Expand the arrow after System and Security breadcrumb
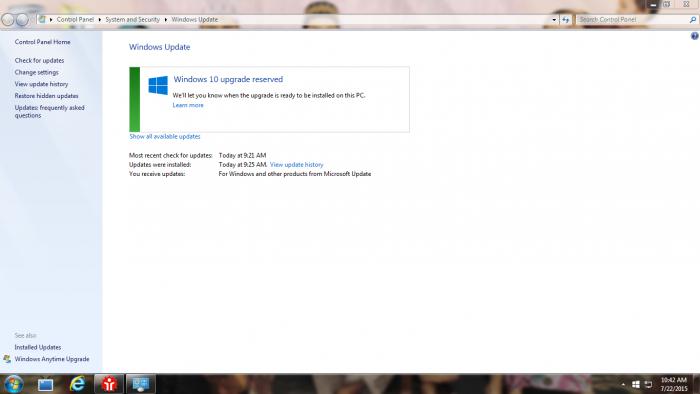This screenshot has width=700, height=394. pos(166,20)
